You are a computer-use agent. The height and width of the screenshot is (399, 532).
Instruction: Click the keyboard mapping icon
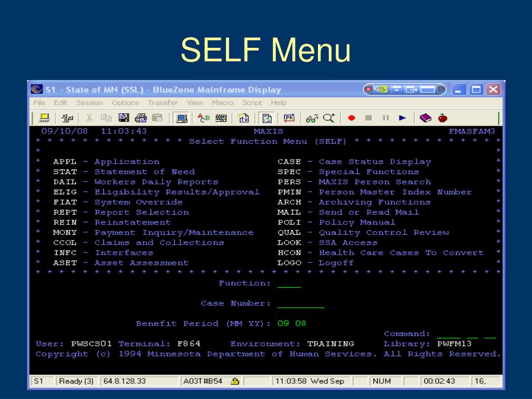click(221, 118)
